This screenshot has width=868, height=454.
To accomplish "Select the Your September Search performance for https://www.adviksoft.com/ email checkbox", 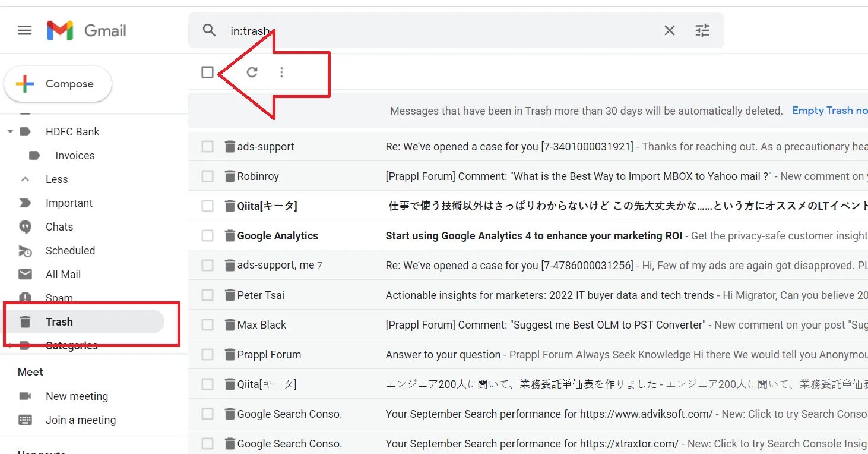I will (x=207, y=414).
